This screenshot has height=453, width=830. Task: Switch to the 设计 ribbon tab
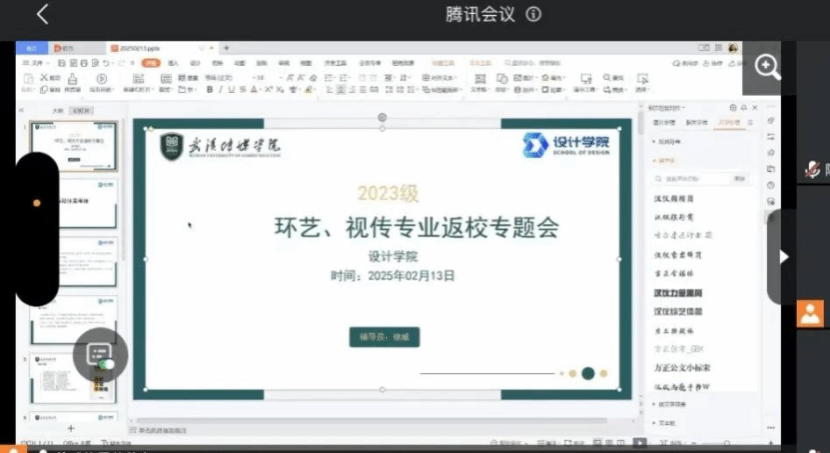pos(195,63)
